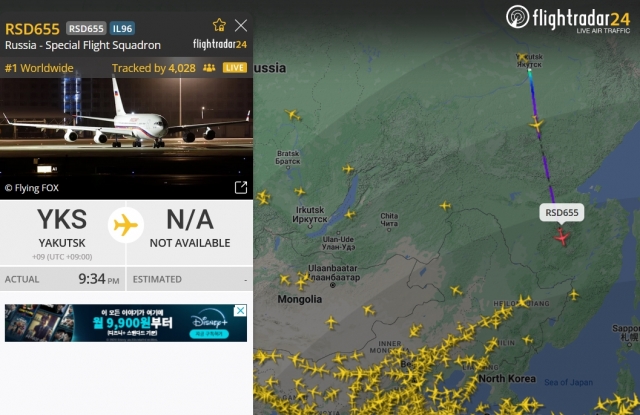
Task: Click the yellow plane icon between YKS and N/A
Action: pyautogui.click(x=126, y=225)
